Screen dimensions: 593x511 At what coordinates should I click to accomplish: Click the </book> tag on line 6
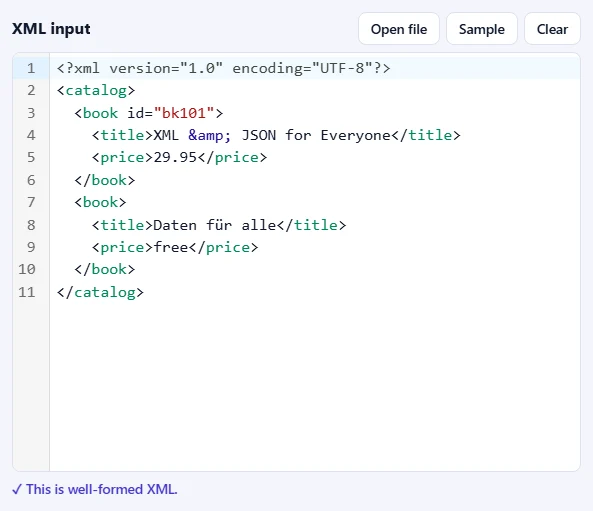click(x=105, y=180)
